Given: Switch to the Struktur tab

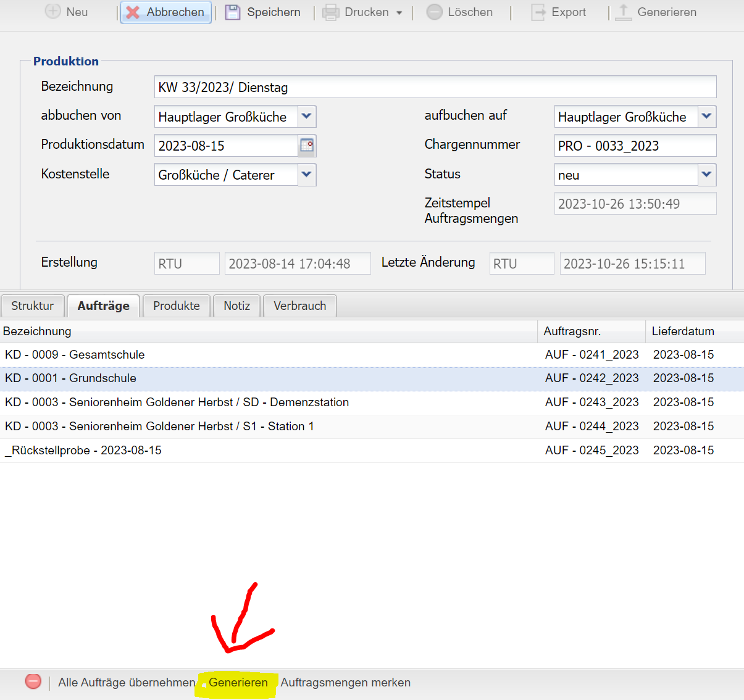Looking at the screenshot, I should (33, 306).
